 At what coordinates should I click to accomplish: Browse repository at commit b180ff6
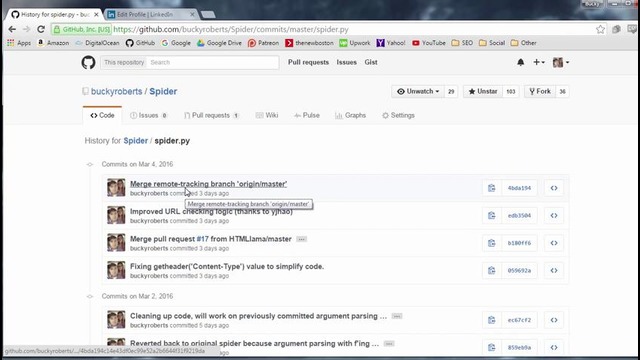point(554,243)
